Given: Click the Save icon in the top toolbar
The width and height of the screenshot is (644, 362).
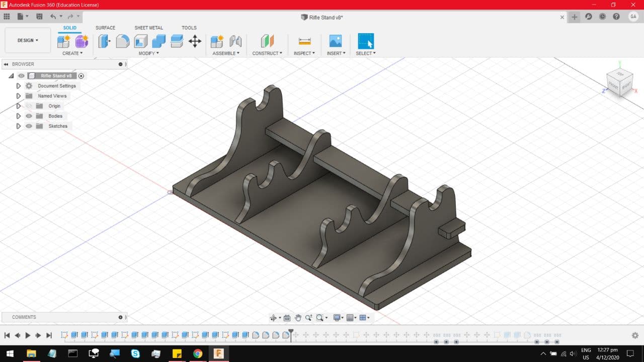Looking at the screenshot, I should coord(39,17).
